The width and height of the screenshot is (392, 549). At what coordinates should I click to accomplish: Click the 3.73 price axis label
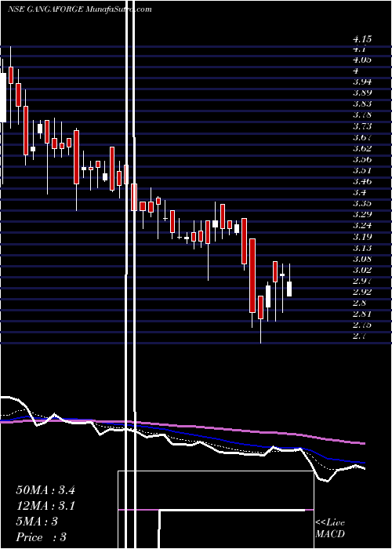[362, 126]
